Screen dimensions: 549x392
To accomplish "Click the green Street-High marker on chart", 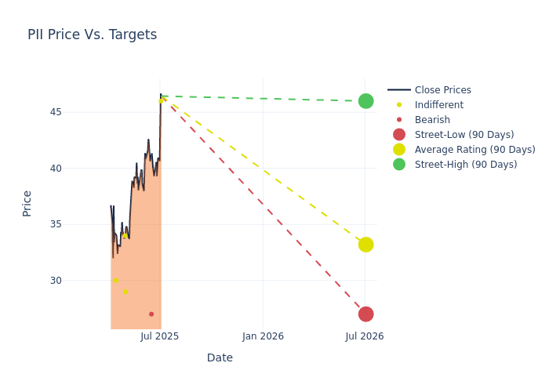I will pyautogui.click(x=365, y=101).
